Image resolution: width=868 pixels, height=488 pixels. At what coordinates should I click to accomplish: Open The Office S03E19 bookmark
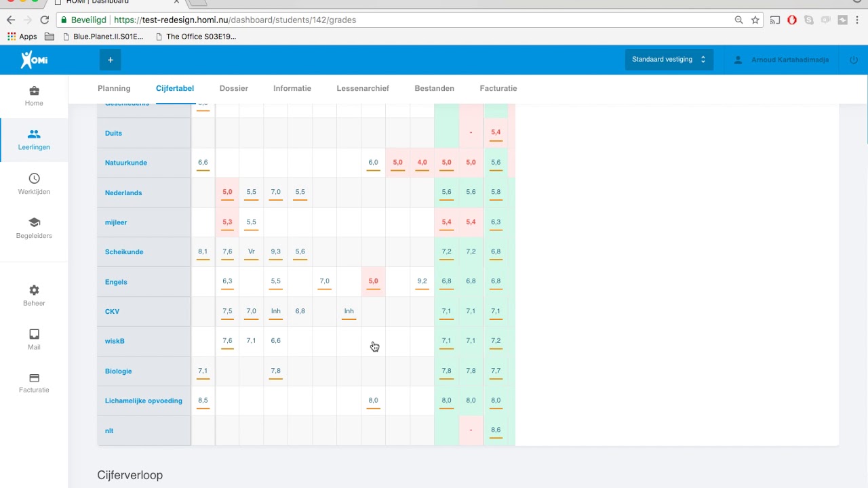point(196,37)
